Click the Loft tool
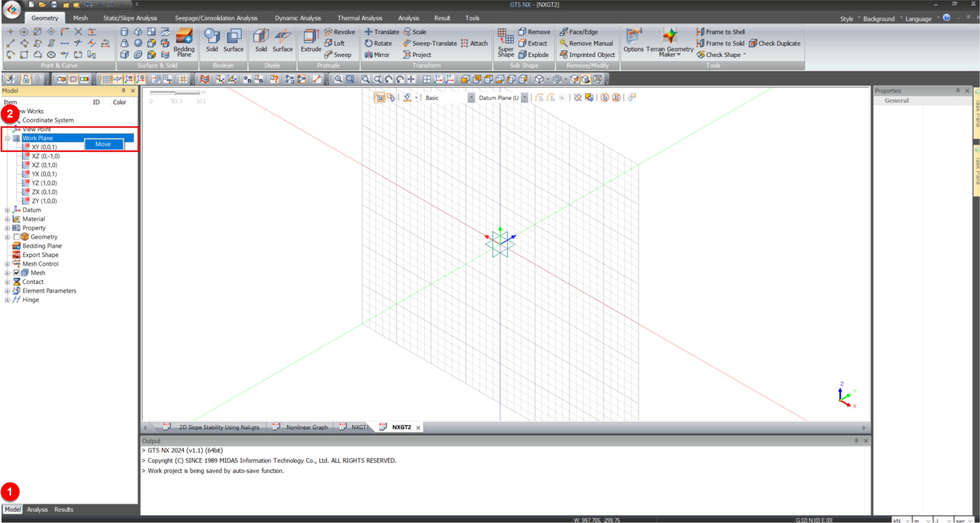980x523 pixels. click(335, 43)
